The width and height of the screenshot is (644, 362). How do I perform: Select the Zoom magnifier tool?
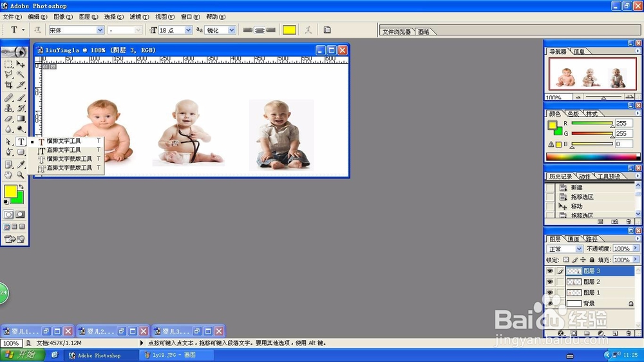click(x=21, y=175)
